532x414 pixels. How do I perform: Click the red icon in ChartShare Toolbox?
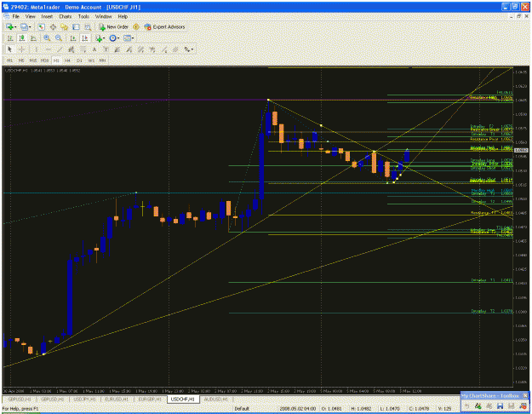click(523, 405)
